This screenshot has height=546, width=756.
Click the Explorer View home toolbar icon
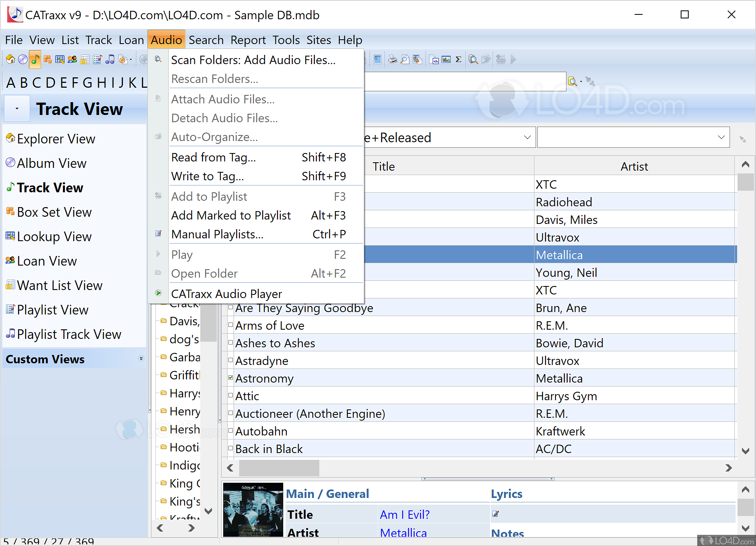tap(10, 60)
